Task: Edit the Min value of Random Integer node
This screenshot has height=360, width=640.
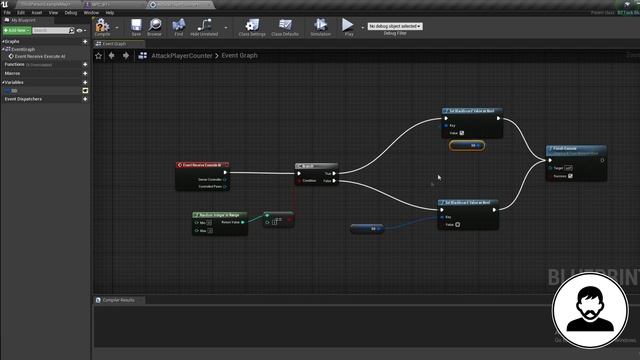Action: tap(209, 223)
